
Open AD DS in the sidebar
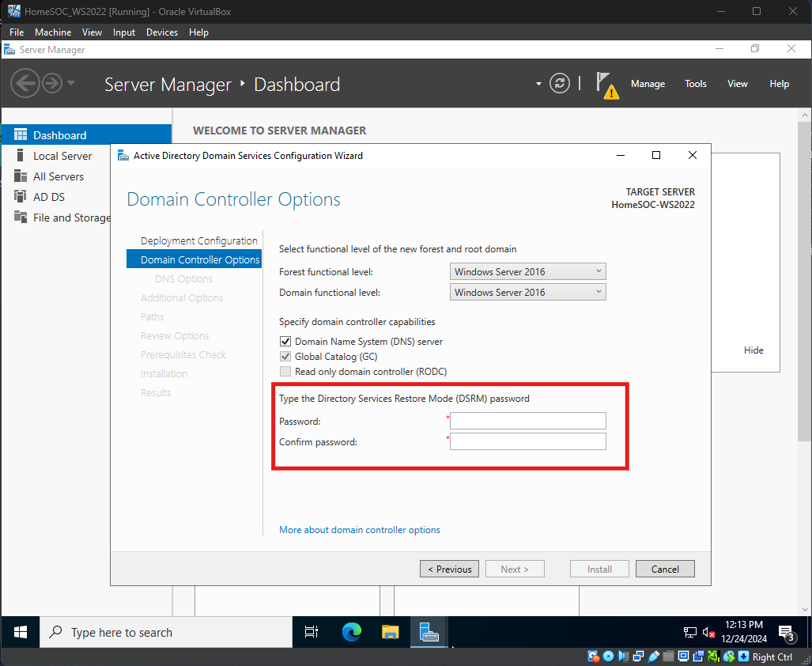(48, 197)
